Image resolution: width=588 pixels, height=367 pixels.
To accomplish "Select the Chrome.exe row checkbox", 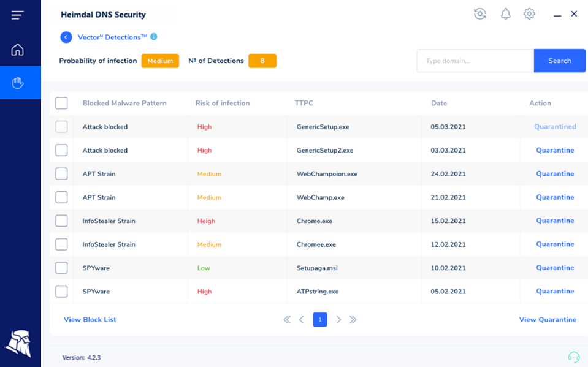I will 61,221.
